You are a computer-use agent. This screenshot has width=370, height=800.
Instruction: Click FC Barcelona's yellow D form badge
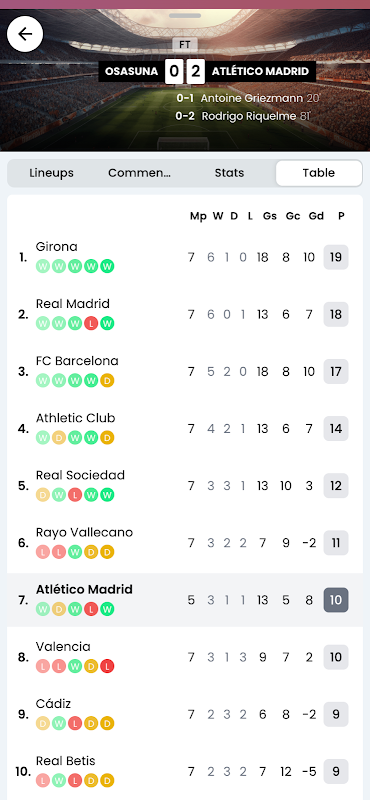[x=107, y=381]
